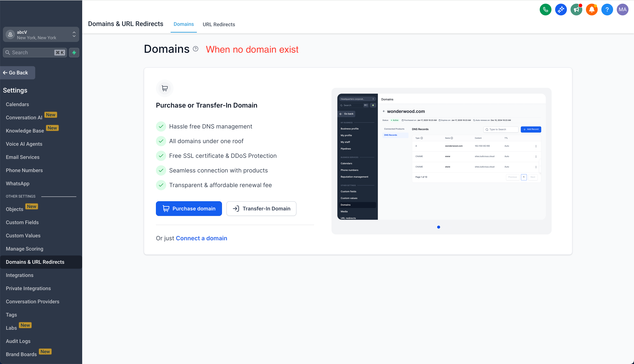Click the shopping cart icon above the heading
634x364 pixels.
tap(165, 88)
